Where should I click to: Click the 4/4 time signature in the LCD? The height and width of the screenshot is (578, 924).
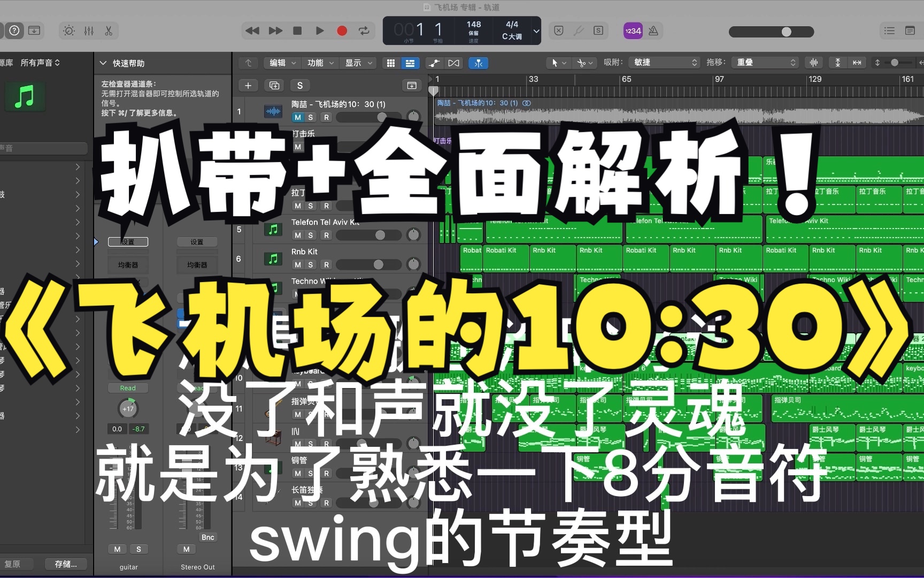[512, 25]
